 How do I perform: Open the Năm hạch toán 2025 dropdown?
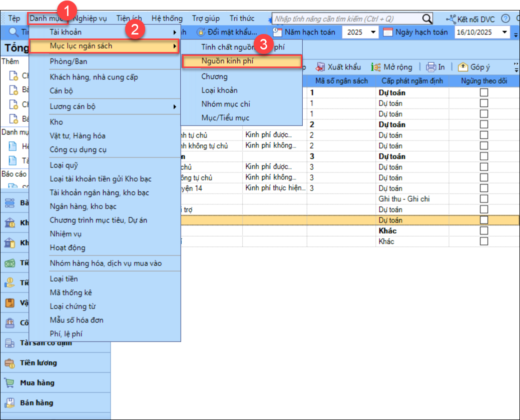pos(373,32)
